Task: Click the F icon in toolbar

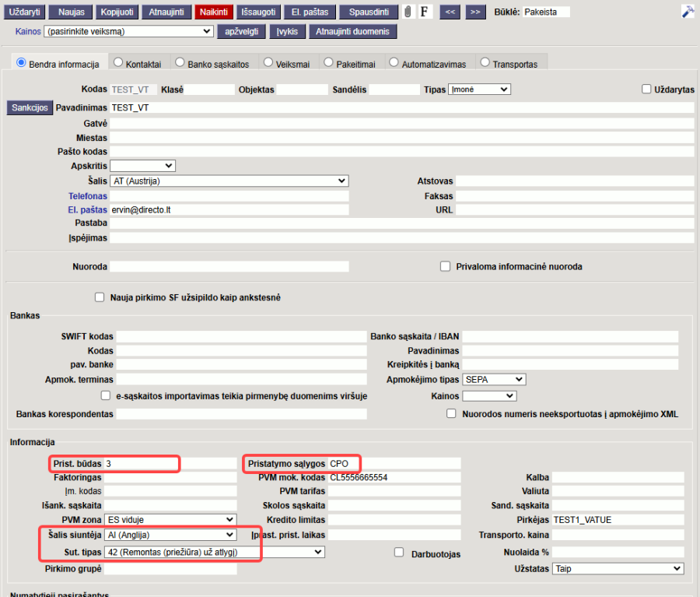Action: point(424,12)
